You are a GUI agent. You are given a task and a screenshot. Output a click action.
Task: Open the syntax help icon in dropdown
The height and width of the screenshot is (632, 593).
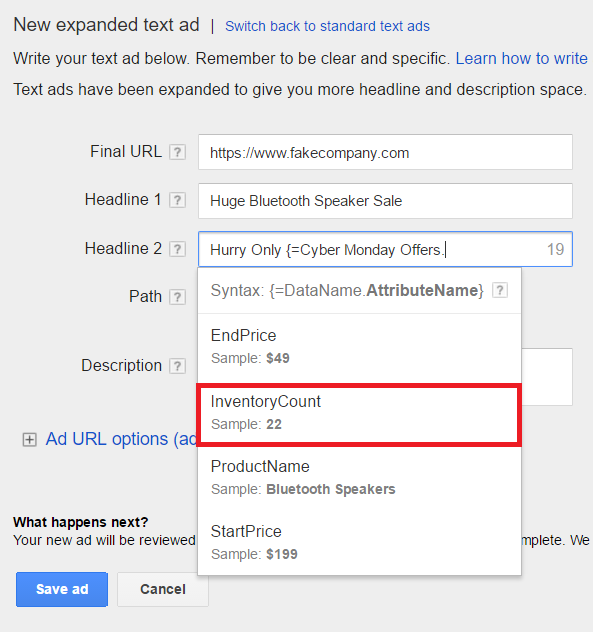500,290
